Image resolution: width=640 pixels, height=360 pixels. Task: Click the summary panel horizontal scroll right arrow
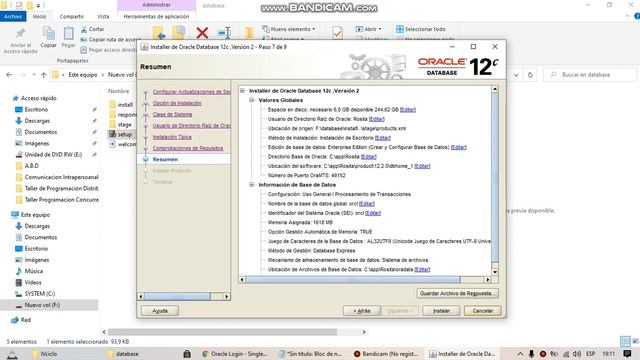point(487,280)
